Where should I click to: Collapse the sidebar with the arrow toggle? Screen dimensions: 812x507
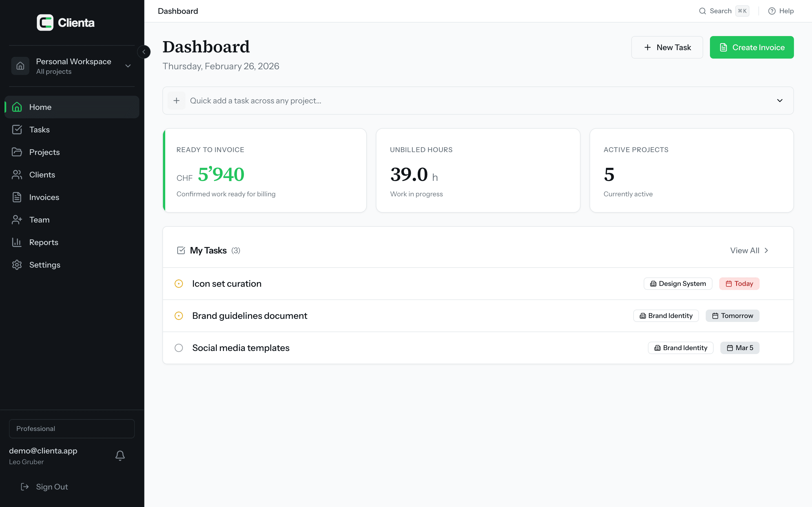tap(144, 52)
